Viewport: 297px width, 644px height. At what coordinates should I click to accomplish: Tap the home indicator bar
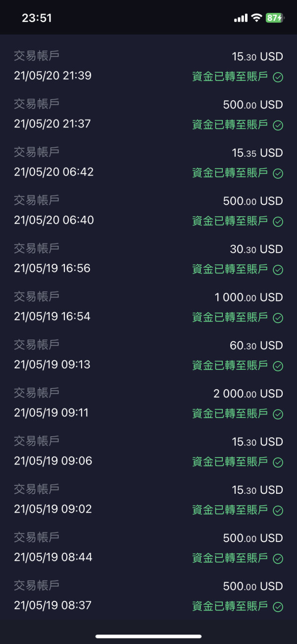148,636
